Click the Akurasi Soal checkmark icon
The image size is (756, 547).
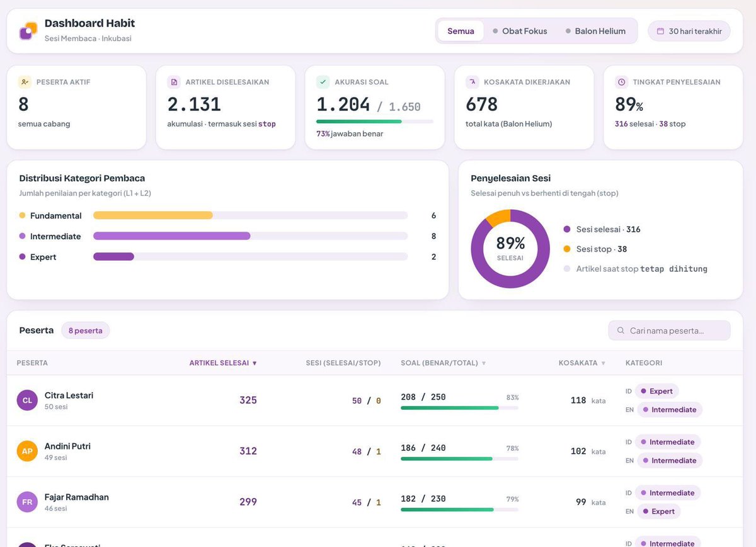tap(323, 82)
